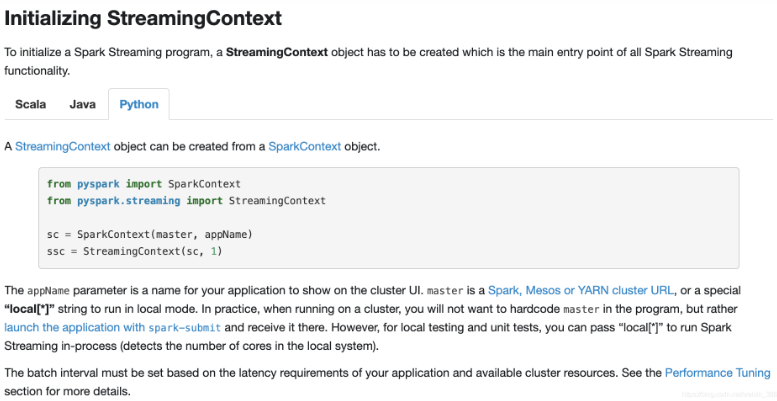Switch to the Java tab
Viewport: 777px width, 401px height.
pyautogui.click(x=82, y=104)
